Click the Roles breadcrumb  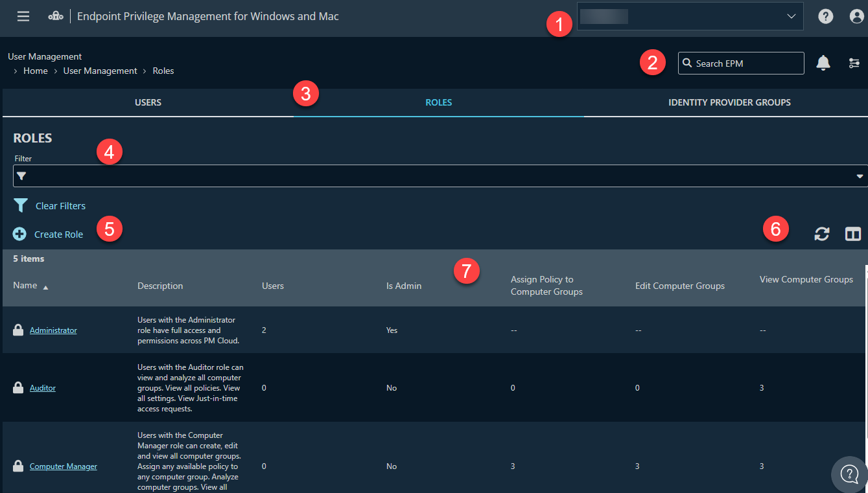[x=163, y=71]
